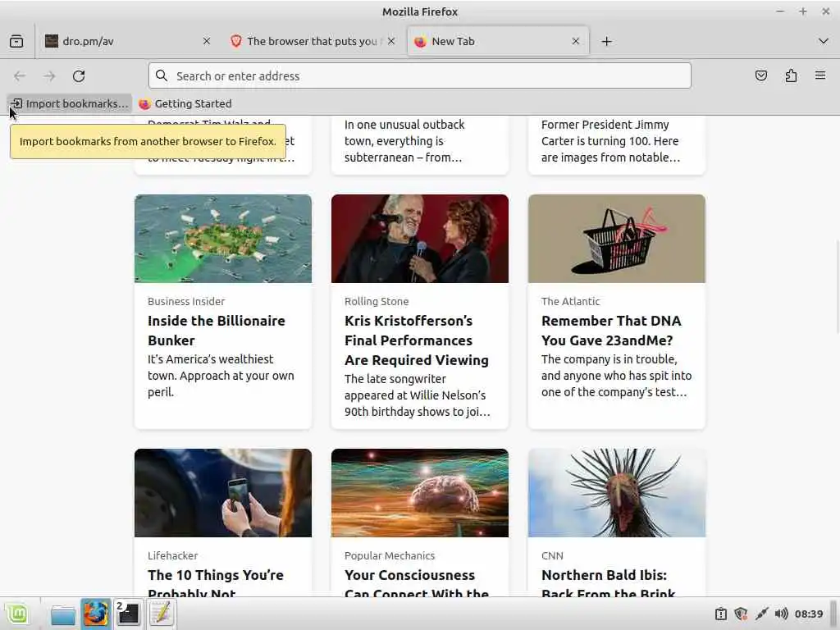Open the shopping basket DNA article thumbnail
The height and width of the screenshot is (630, 840).
tap(617, 239)
